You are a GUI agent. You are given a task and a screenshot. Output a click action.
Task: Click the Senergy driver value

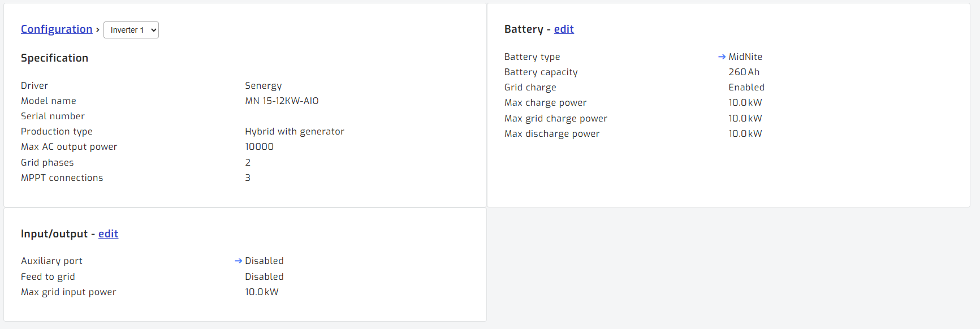pos(264,85)
